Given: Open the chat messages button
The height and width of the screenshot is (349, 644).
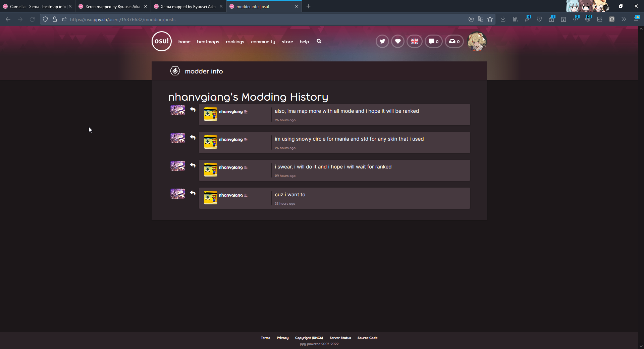Looking at the screenshot, I should pyautogui.click(x=433, y=41).
